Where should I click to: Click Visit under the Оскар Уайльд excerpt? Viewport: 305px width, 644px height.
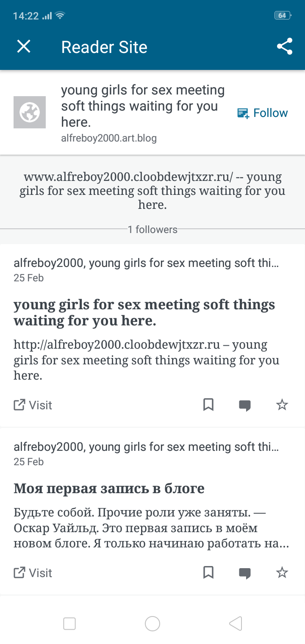33,573
